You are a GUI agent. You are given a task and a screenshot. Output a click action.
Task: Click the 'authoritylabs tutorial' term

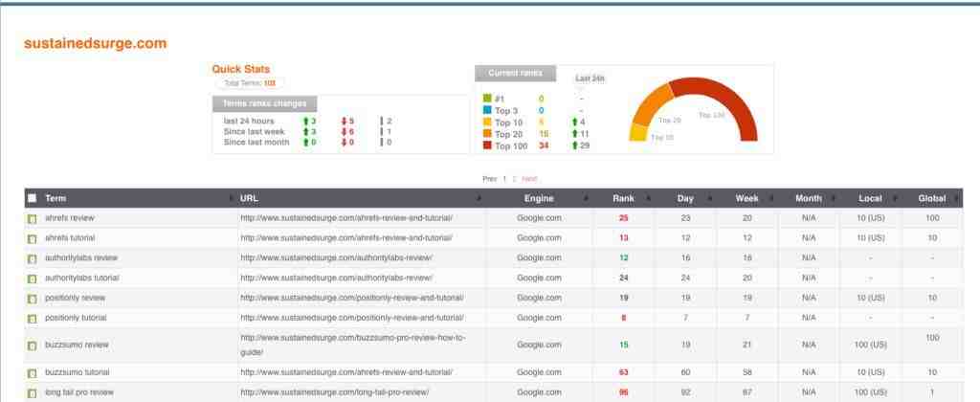pyautogui.click(x=82, y=279)
